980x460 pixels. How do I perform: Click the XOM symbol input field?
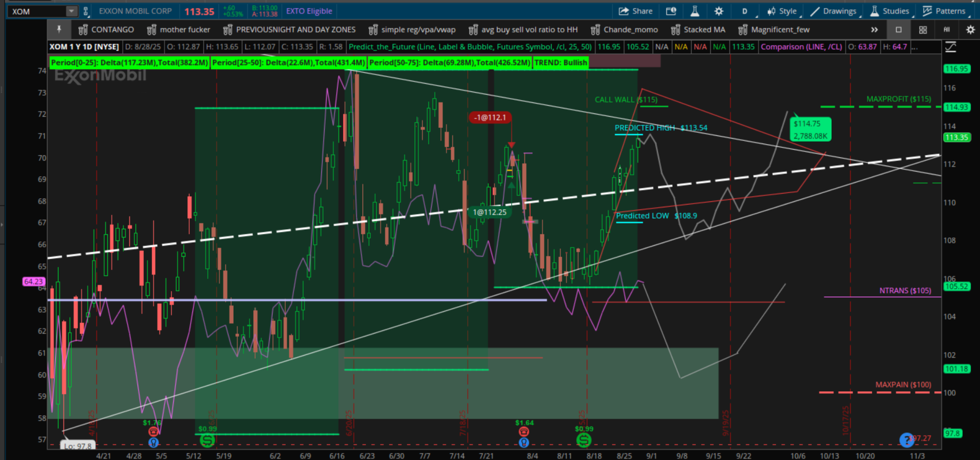click(x=38, y=11)
